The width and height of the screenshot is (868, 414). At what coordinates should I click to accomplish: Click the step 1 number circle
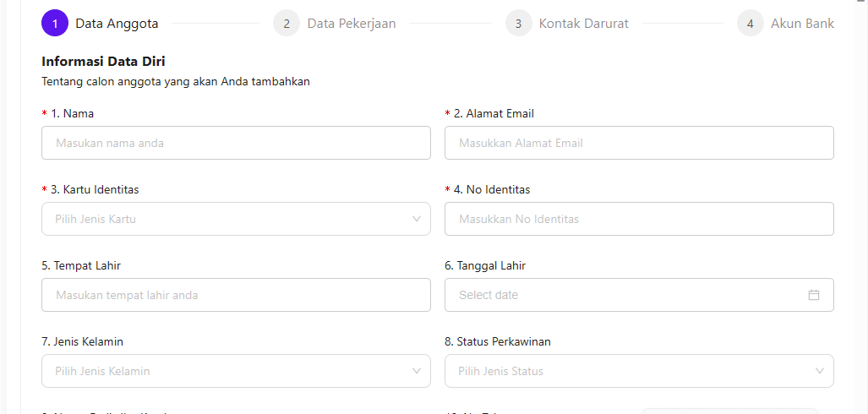pos(55,24)
